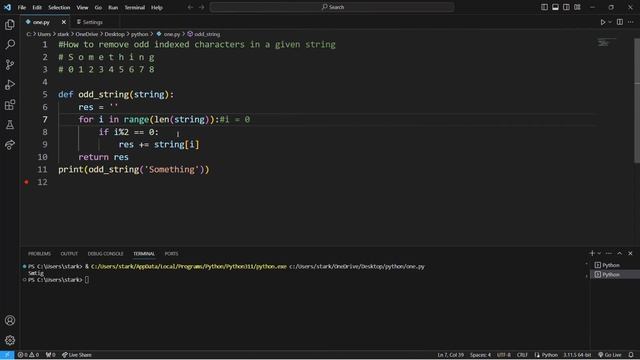The height and width of the screenshot is (360, 640).
Task: Toggle the bottom panel layout icon
Action: click(555, 7)
